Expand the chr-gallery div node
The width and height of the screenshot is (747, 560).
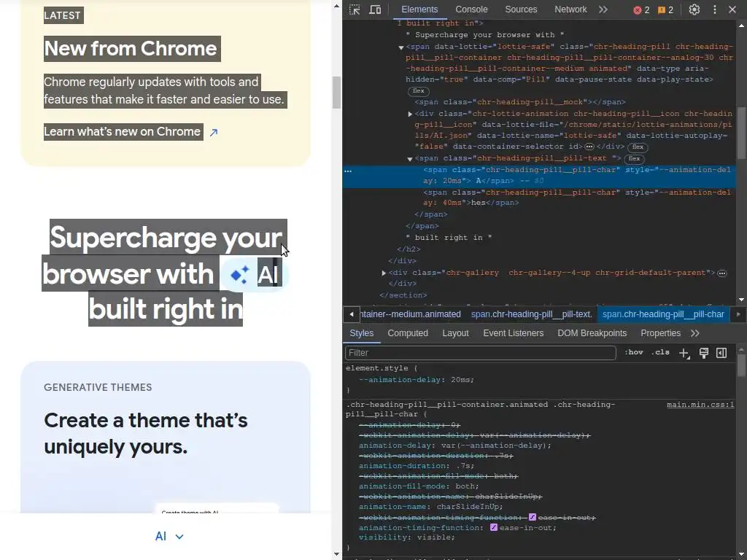click(x=384, y=273)
